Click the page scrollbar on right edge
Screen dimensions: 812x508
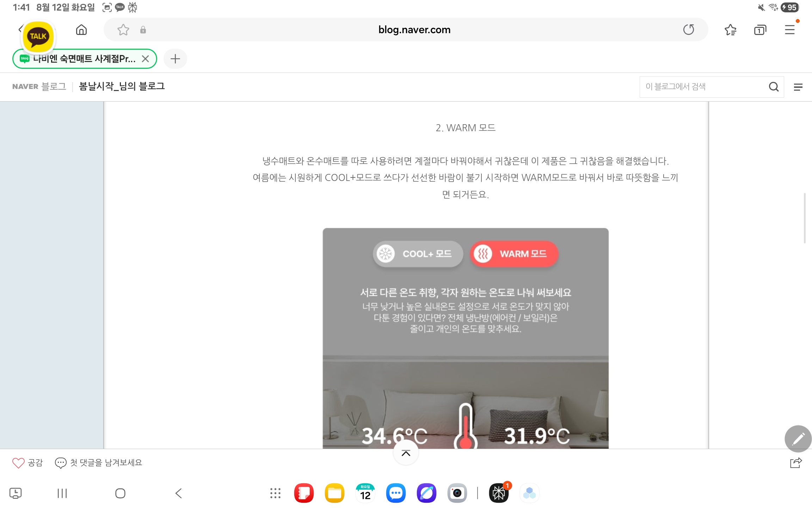tap(805, 218)
